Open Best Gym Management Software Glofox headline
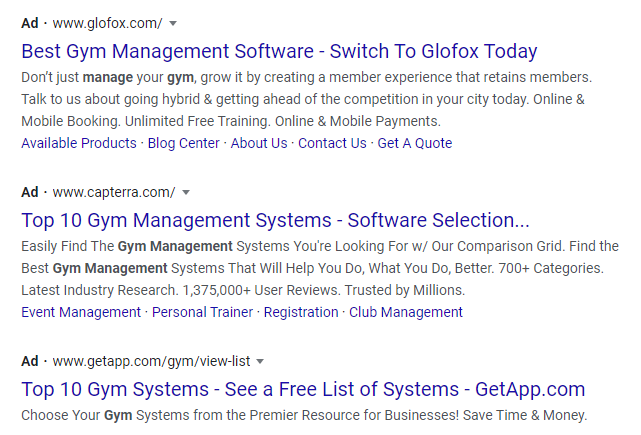The image size is (641, 435). 279,51
